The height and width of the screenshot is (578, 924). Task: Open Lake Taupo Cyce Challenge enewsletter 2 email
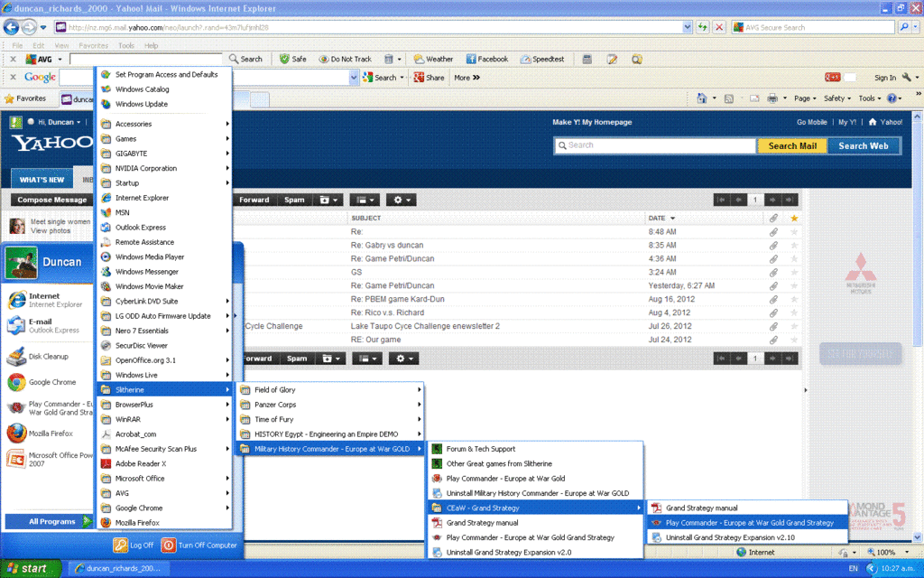point(425,326)
